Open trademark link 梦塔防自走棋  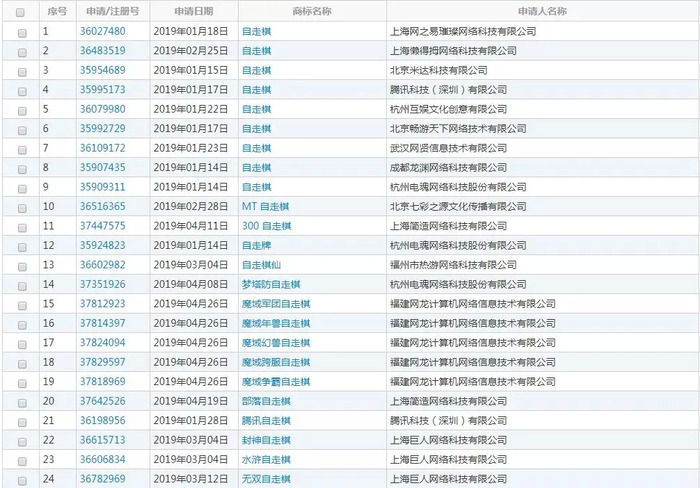(271, 284)
